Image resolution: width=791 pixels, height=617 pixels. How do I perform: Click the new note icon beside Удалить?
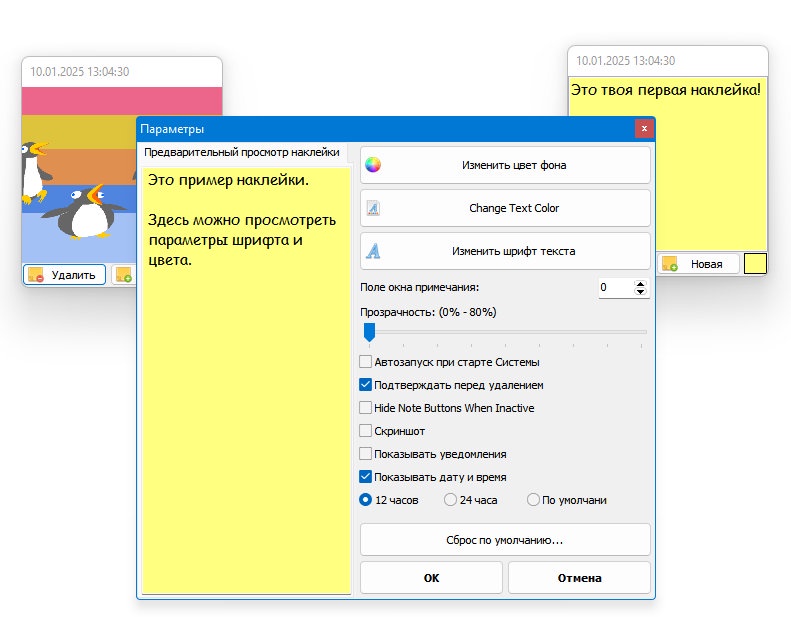(124, 274)
